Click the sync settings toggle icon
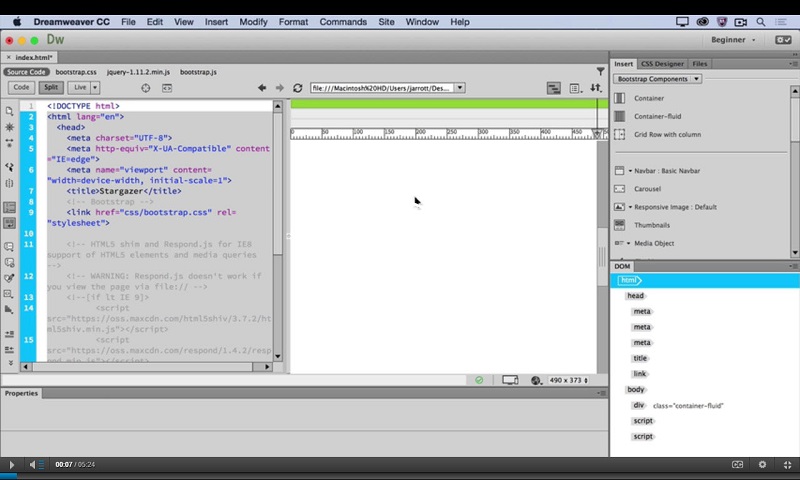Viewport: 800px width, 480px height. [x=783, y=40]
